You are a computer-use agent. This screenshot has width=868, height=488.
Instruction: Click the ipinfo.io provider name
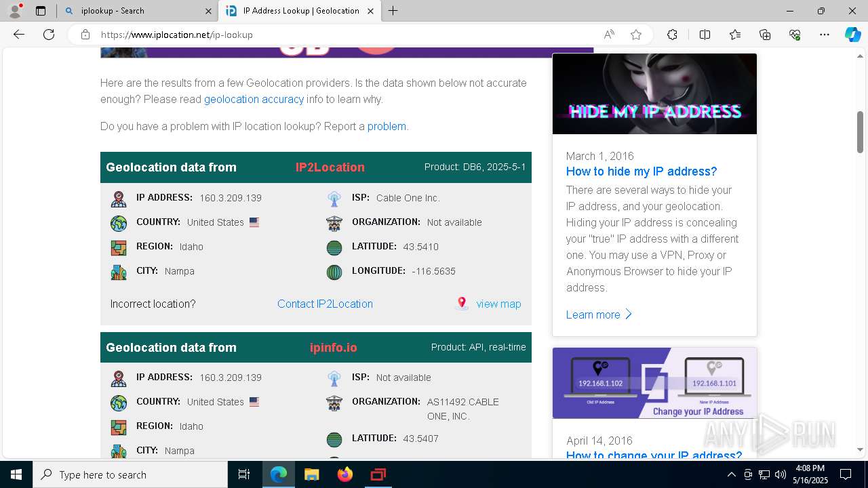coord(333,347)
